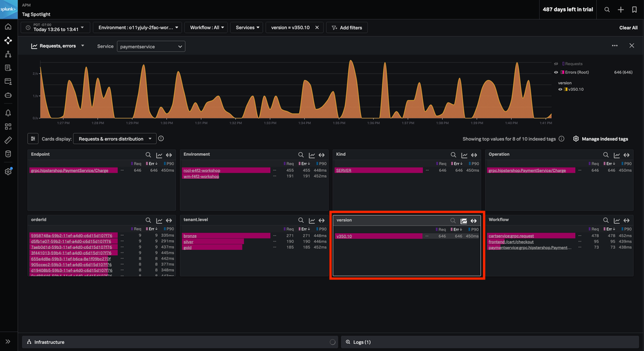Toggle visibility of Requests series

(556, 64)
